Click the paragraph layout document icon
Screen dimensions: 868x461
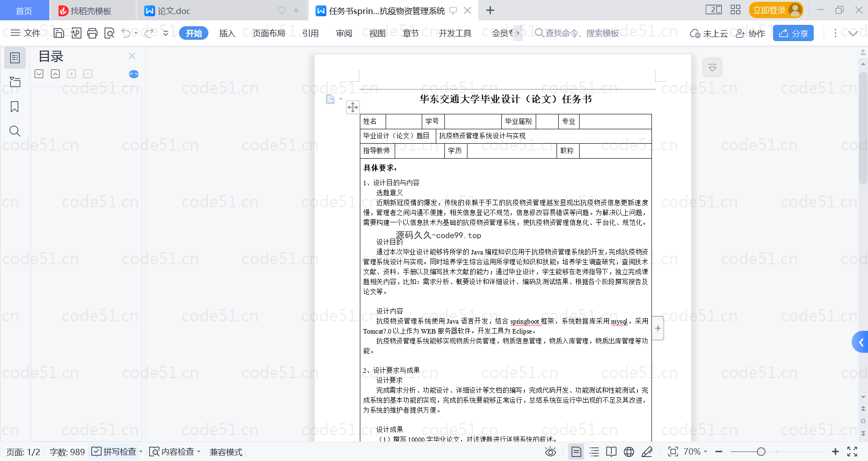[330, 99]
